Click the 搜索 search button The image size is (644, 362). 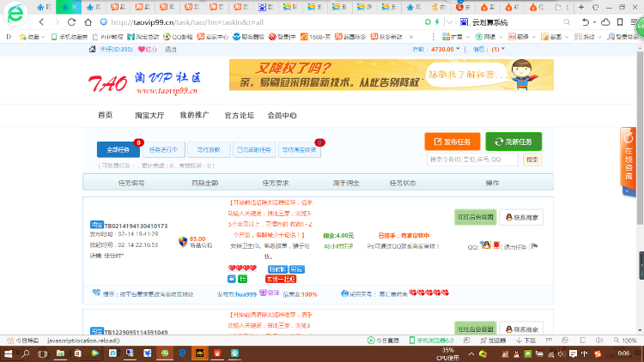532,160
